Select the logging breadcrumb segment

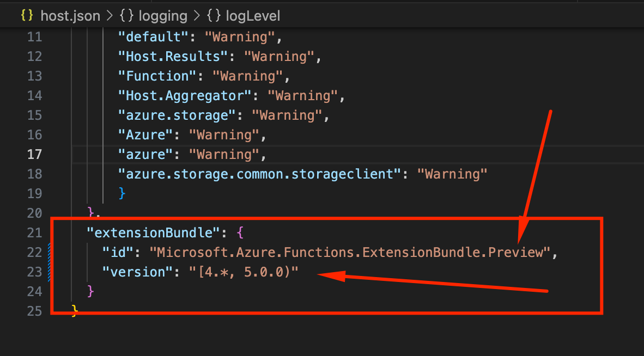pos(163,16)
